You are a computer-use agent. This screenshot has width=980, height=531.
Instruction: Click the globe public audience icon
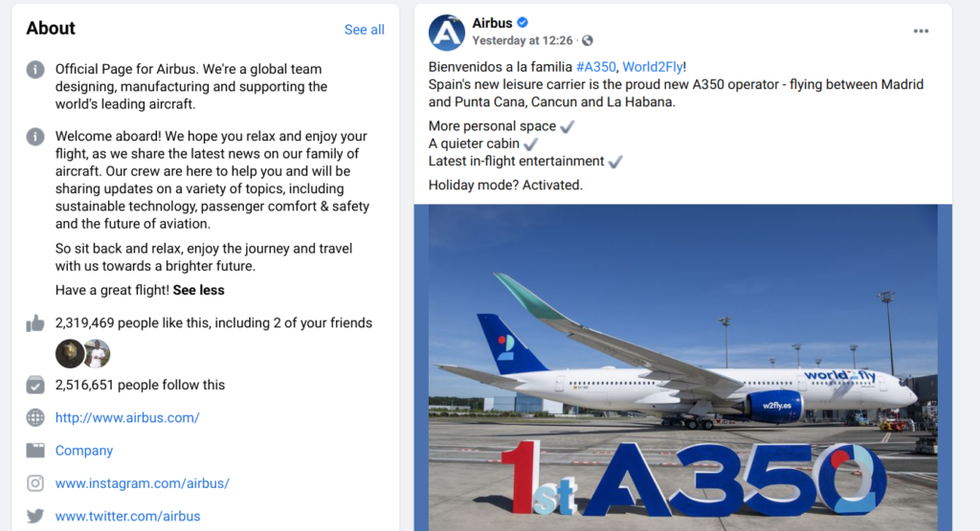pos(588,40)
